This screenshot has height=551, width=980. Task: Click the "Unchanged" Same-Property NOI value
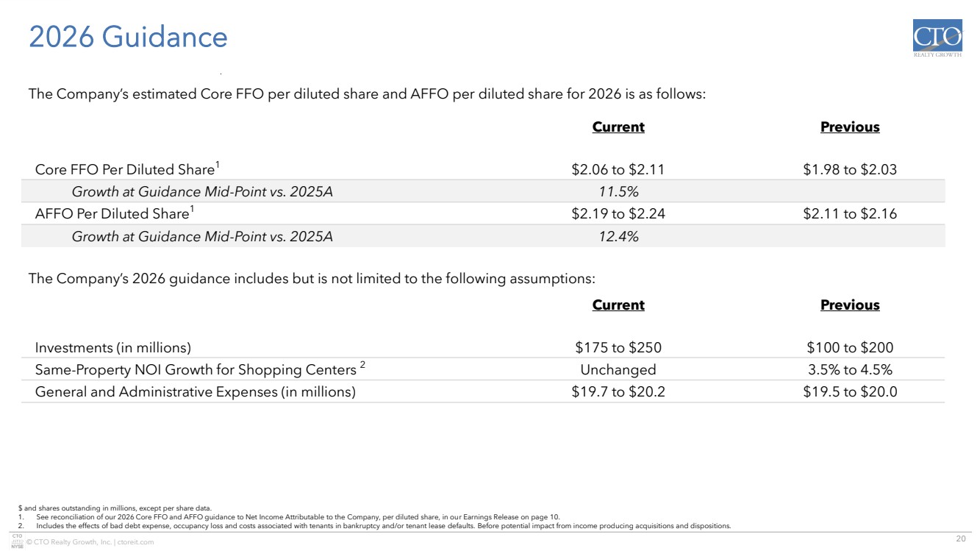618,370
